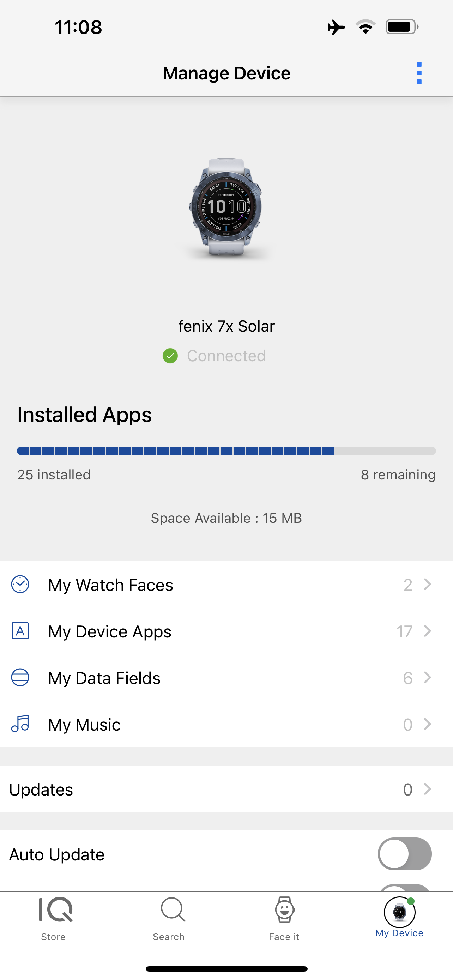Screen dimensions: 453x980
Task: Tap the green Connected checkmark icon
Action: tap(170, 356)
